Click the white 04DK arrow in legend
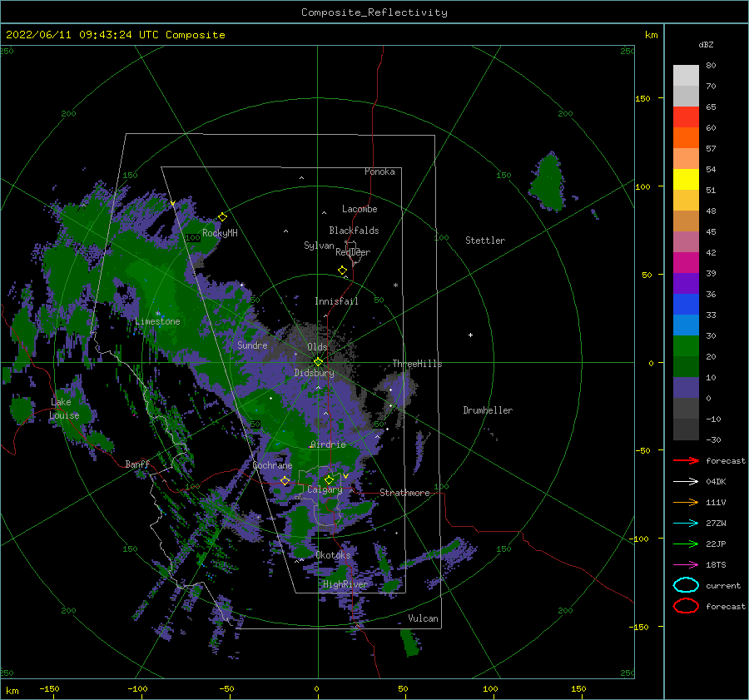Screen dimensions: 749x700 click(x=686, y=481)
